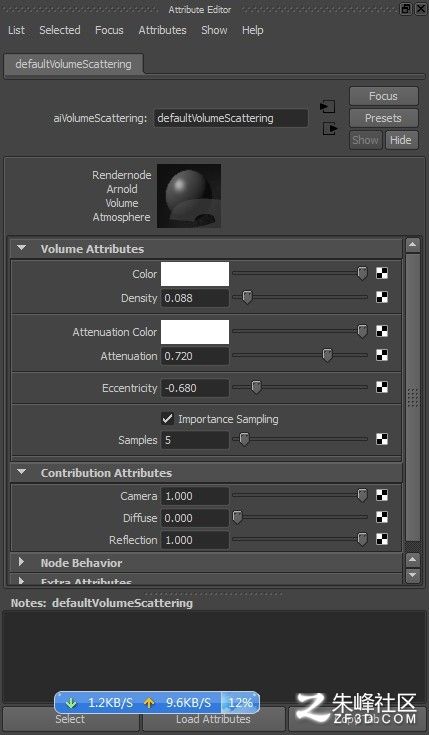Click the Attenuation Color map checker icon
429x735 pixels.
pos(382,331)
